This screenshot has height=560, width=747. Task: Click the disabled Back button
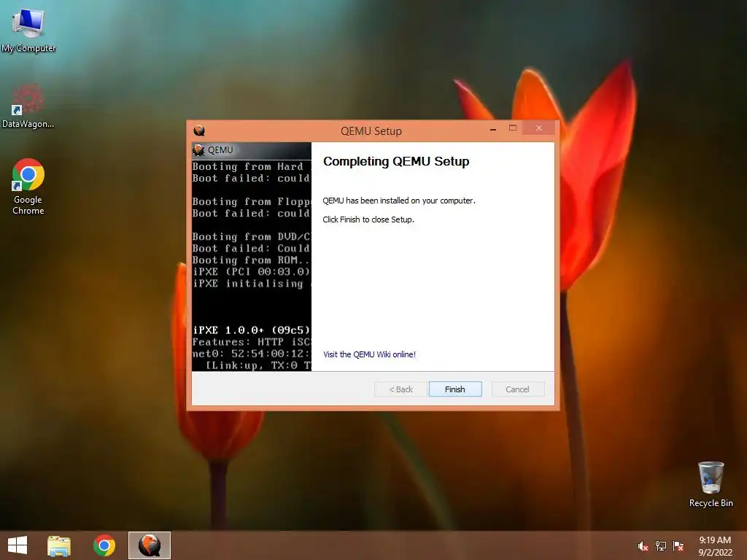tap(400, 389)
